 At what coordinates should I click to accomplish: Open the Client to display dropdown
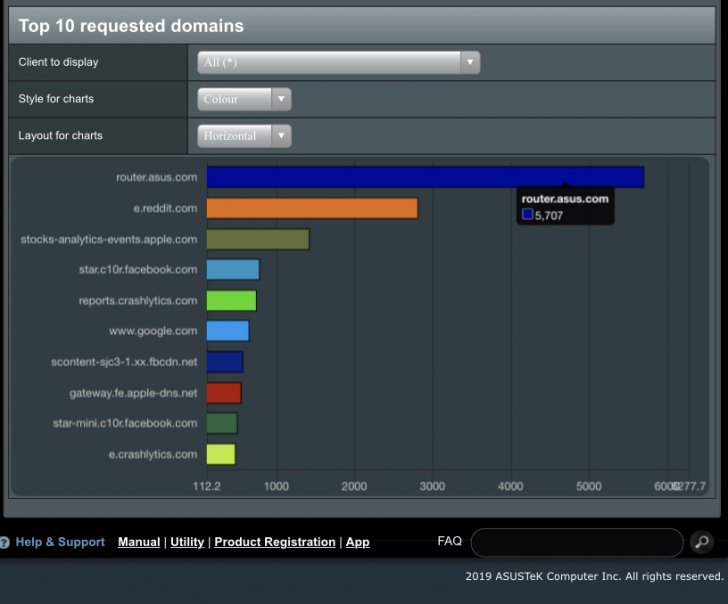tap(338, 62)
